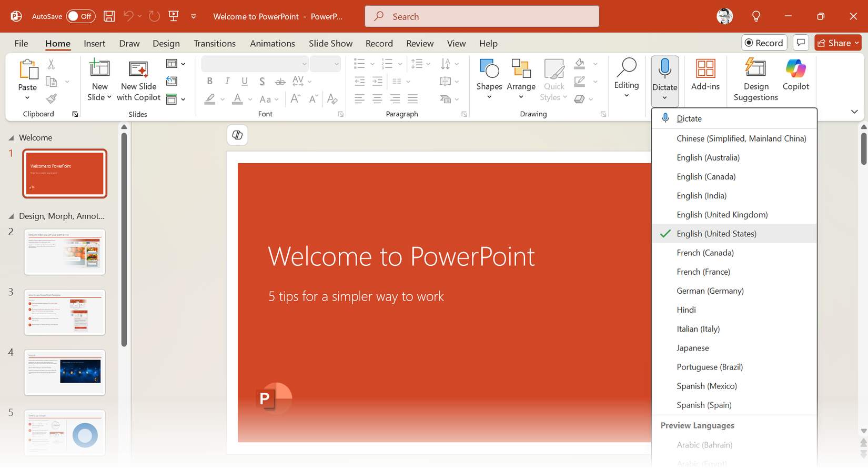Click Increase Font Size icon
Image resolution: width=868 pixels, height=469 pixels.
coord(296,98)
